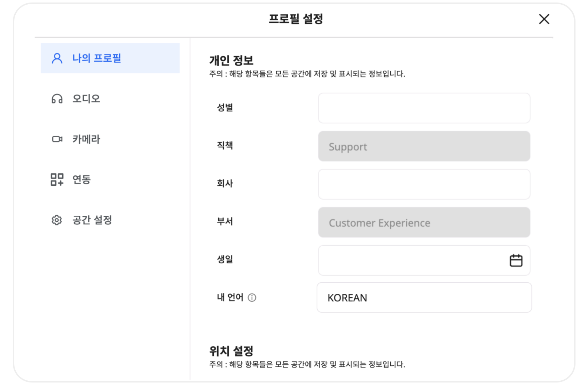Click the info icon next to 내 언어
This screenshot has height=385, width=588.
tap(252, 298)
